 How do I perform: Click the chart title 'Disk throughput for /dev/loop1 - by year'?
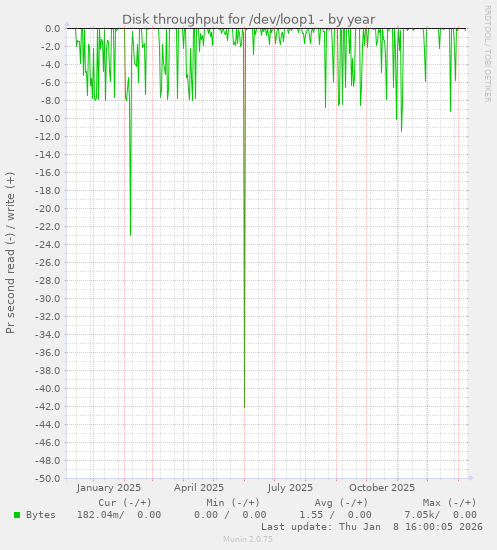tap(248, 19)
